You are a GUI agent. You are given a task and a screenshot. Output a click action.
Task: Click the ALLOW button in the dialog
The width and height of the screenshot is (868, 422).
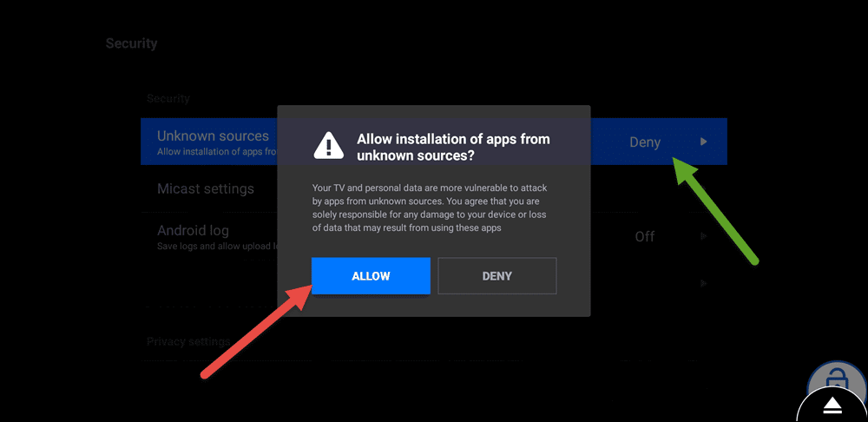pos(371,276)
